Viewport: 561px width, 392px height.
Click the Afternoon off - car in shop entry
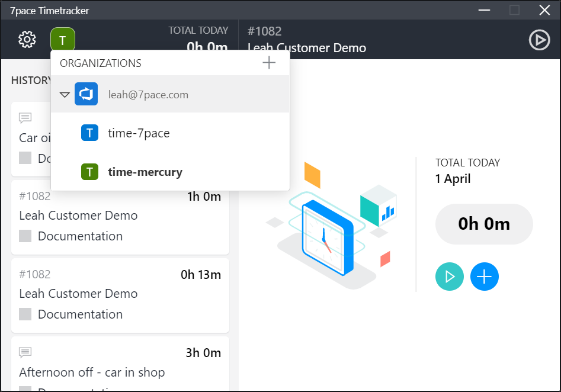[x=120, y=364]
